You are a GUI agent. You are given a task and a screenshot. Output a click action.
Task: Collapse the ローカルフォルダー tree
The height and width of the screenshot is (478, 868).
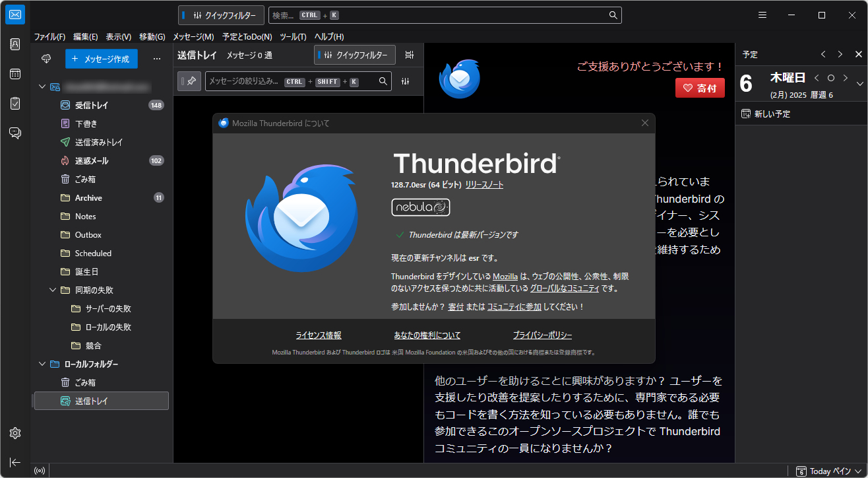pos(42,364)
